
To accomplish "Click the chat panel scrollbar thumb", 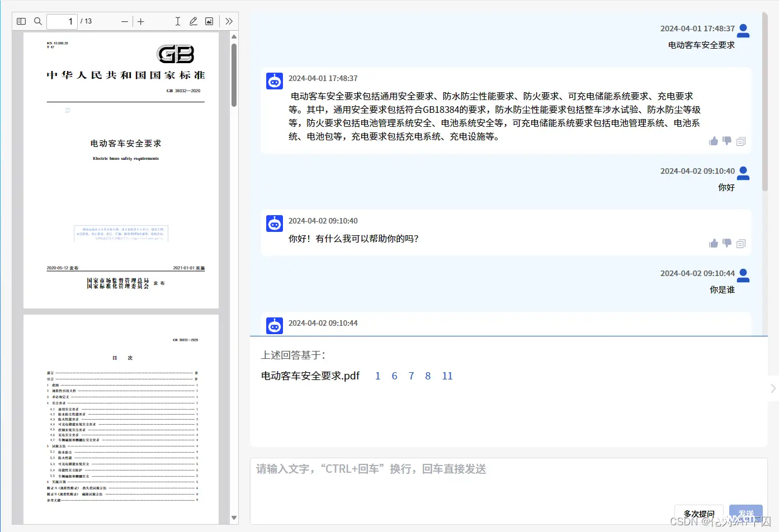I will [x=765, y=102].
